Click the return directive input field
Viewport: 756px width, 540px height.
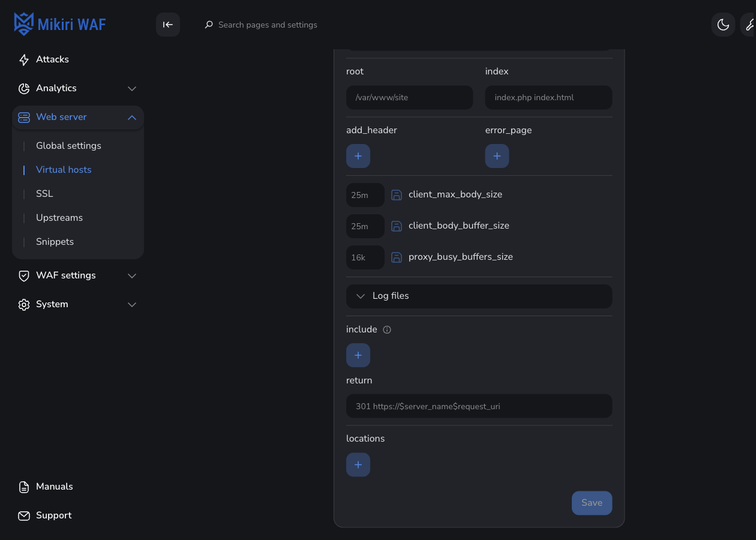click(x=479, y=406)
